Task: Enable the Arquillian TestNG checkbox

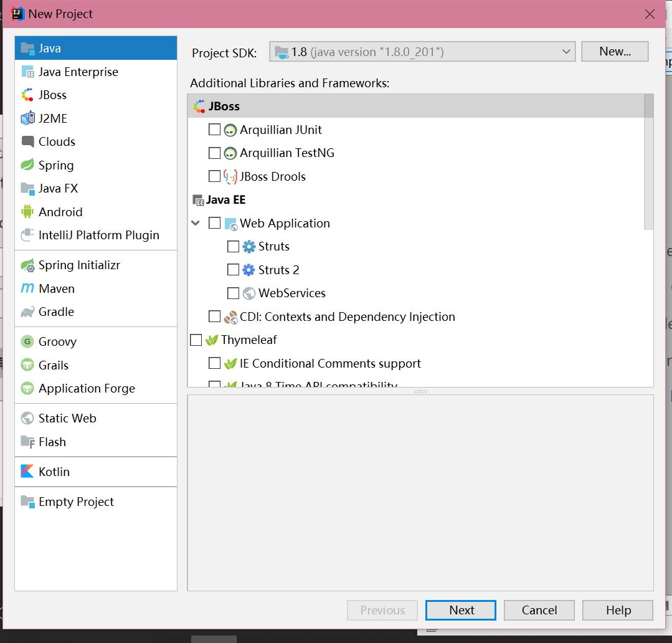Action: point(214,153)
